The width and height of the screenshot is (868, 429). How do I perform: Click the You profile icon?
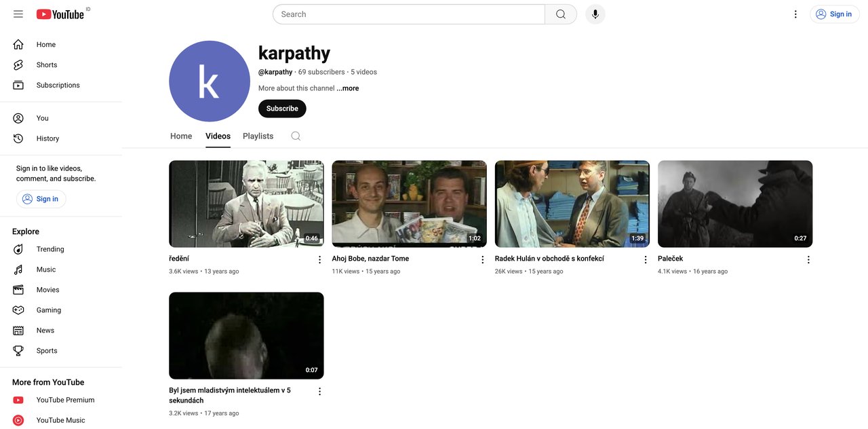coord(18,118)
